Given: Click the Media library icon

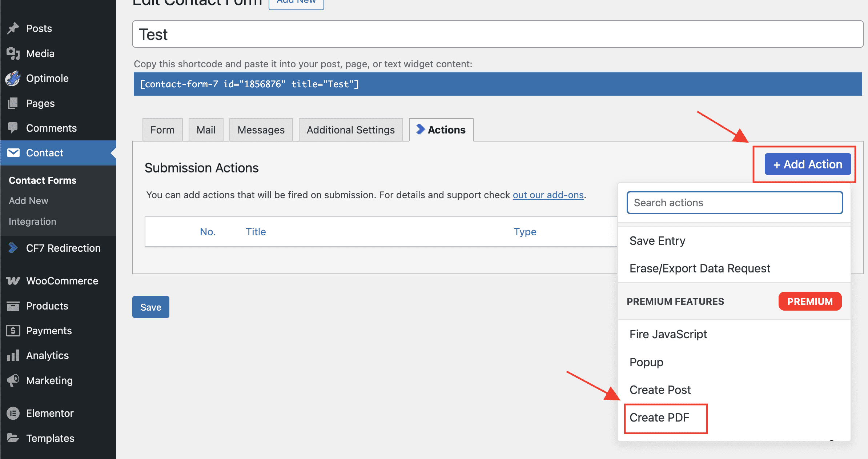Looking at the screenshot, I should point(13,53).
